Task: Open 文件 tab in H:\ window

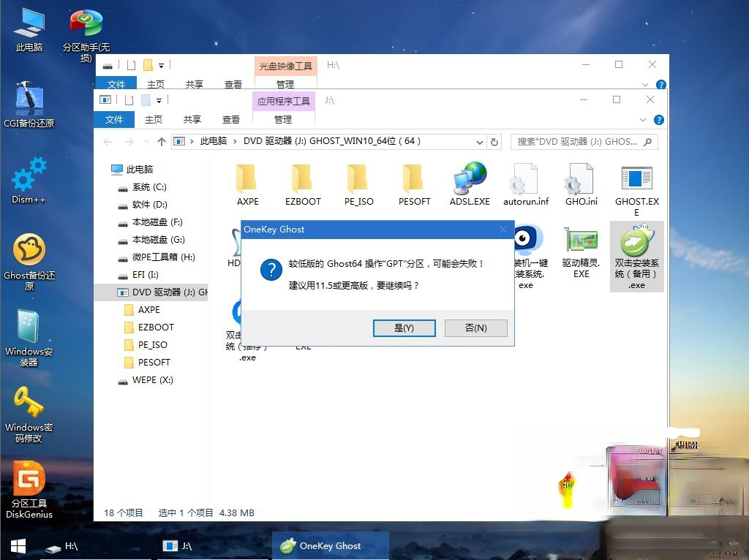Action: tap(116, 84)
